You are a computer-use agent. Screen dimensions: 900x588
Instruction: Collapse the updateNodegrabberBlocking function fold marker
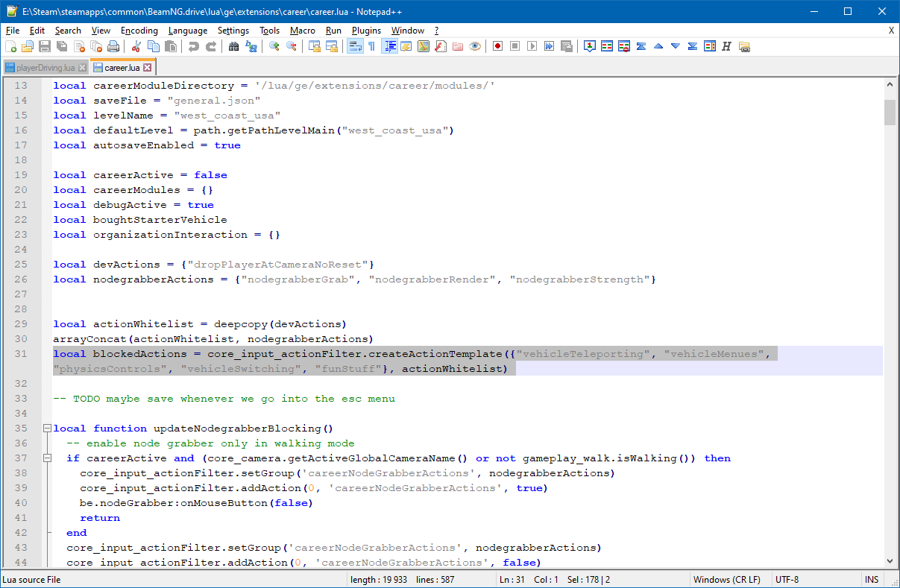click(47, 429)
